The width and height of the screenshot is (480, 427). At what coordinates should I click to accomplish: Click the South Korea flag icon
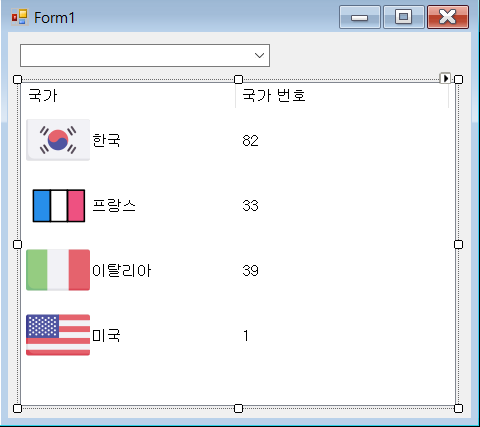tap(58, 140)
